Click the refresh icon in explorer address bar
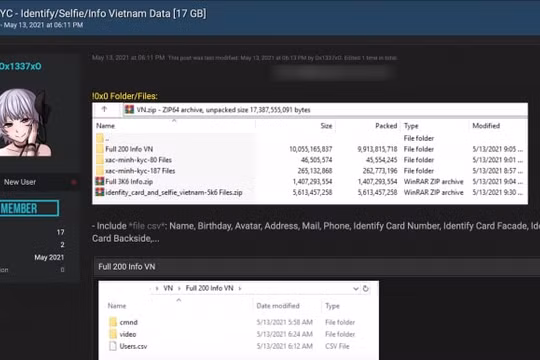 366,288
